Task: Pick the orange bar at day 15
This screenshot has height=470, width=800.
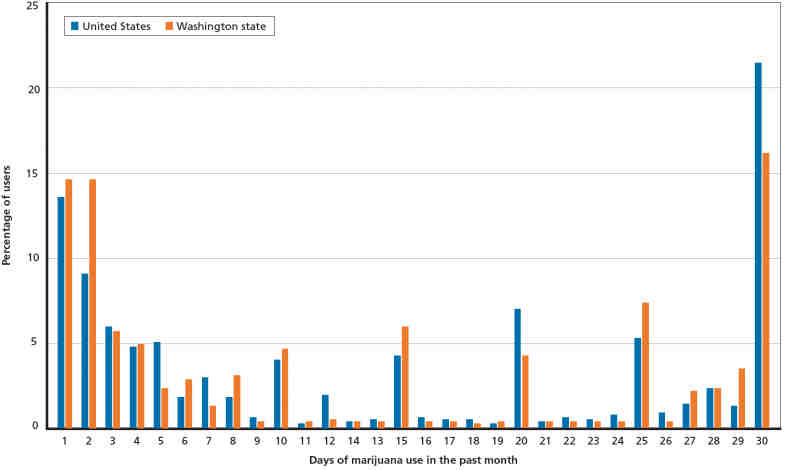Action: pyautogui.click(x=405, y=377)
